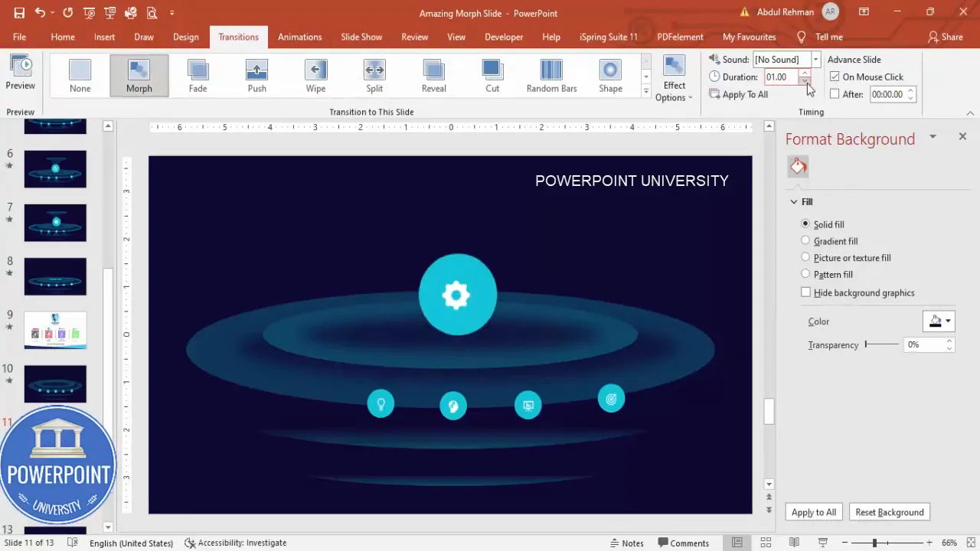Apply the Random Bars transition
Screen dimensions: 980x551
(x=551, y=76)
